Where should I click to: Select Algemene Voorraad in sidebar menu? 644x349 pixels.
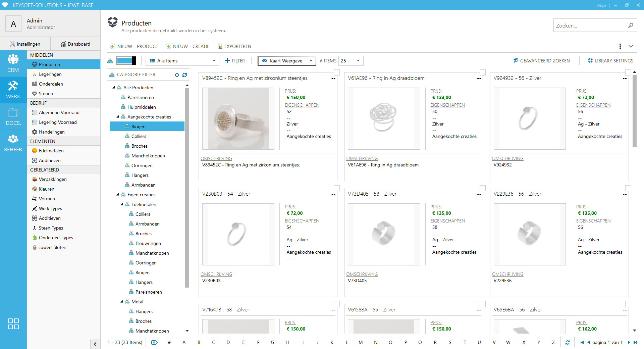[63, 112]
